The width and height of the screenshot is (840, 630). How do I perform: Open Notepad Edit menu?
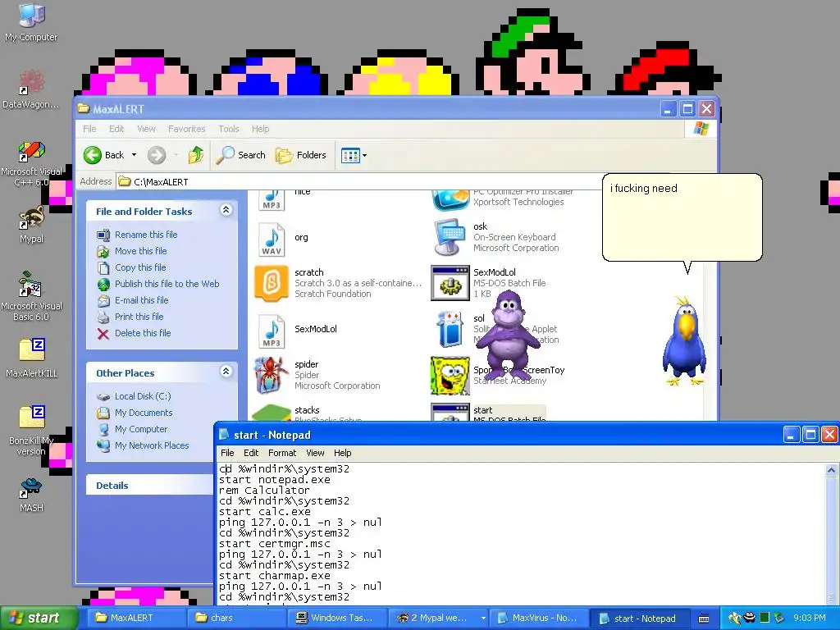coord(251,453)
